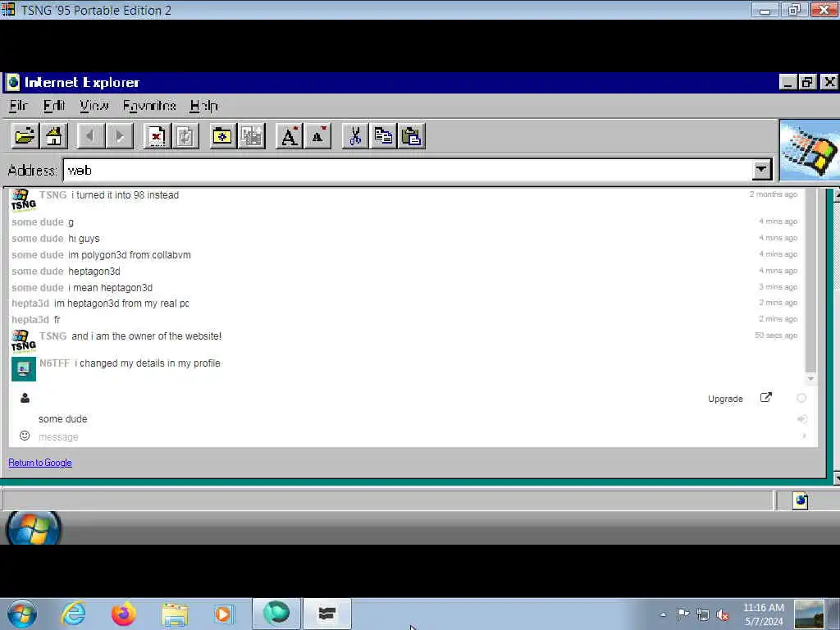Show hidden tray icons arrow
The height and width of the screenshot is (630, 840).
coord(663,614)
